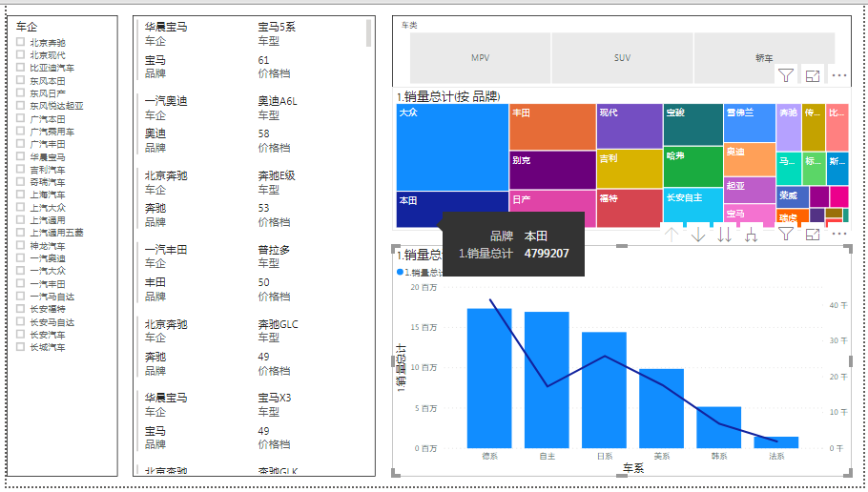This screenshot has height=492, width=868.
Task: Click the 奥迪A6L card entry
Action: [x=278, y=101]
